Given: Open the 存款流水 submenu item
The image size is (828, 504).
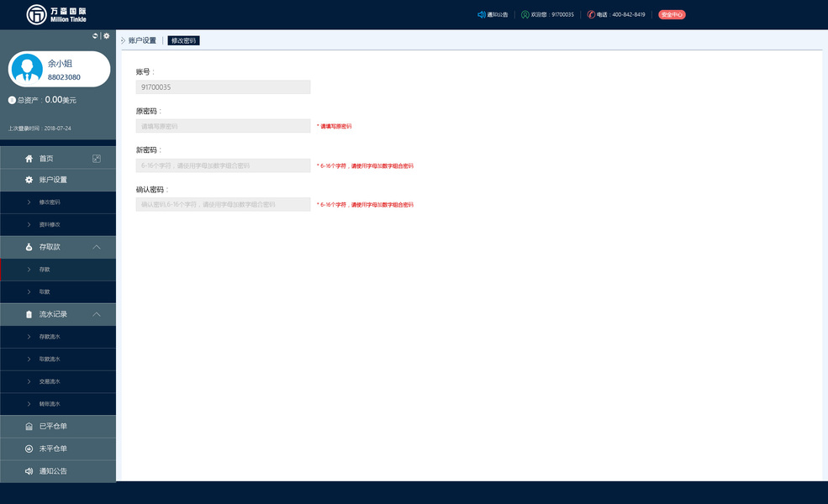Looking at the screenshot, I should pyautogui.click(x=58, y=336).
